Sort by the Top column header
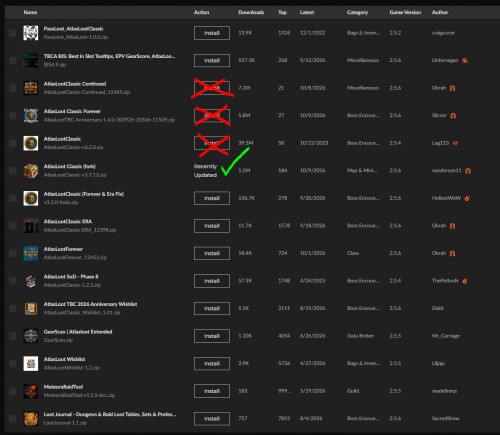 click(x=282, y=12)
